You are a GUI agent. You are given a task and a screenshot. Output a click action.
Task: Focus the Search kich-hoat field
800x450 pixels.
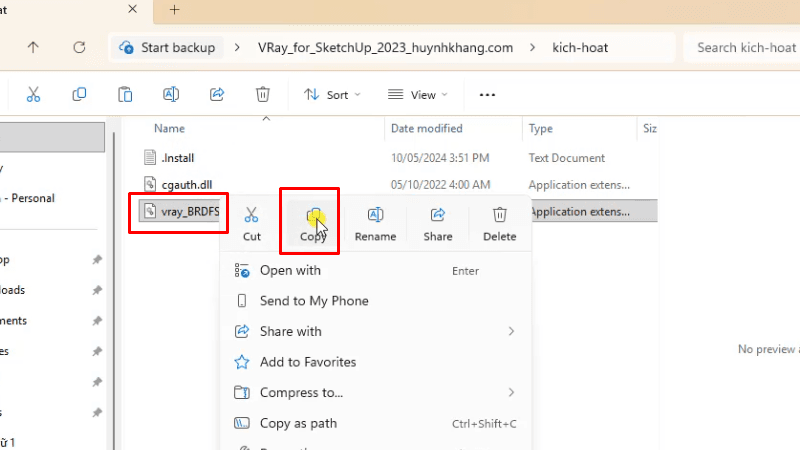coord(744,47)
